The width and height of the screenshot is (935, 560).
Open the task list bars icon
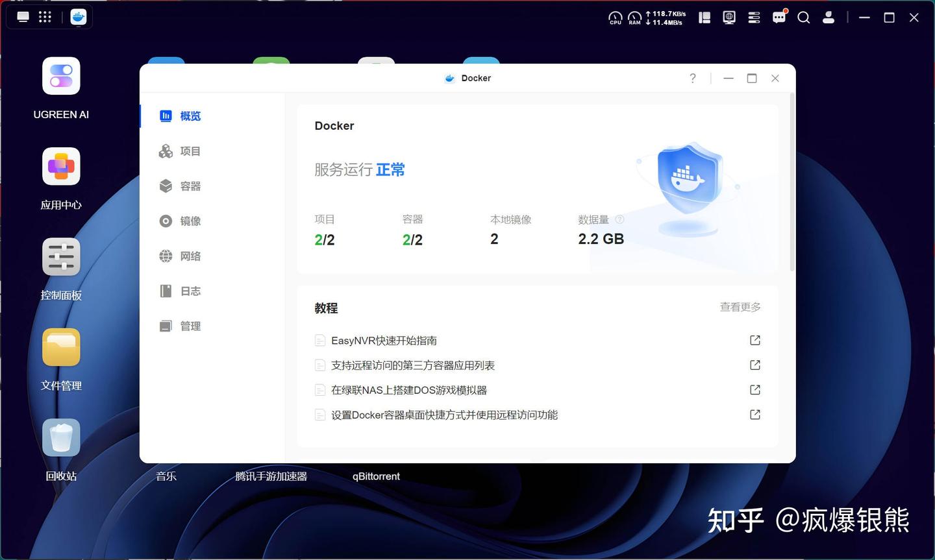[754, 18]
